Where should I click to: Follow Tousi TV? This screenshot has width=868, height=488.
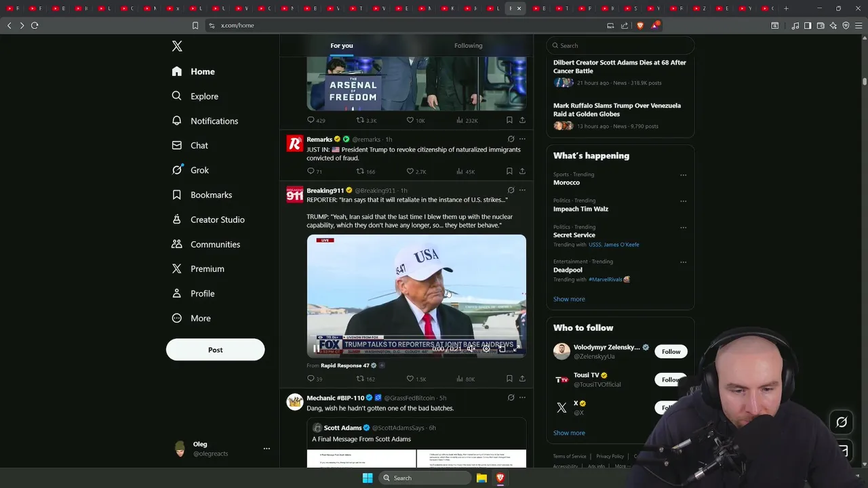tap(671, 380)
